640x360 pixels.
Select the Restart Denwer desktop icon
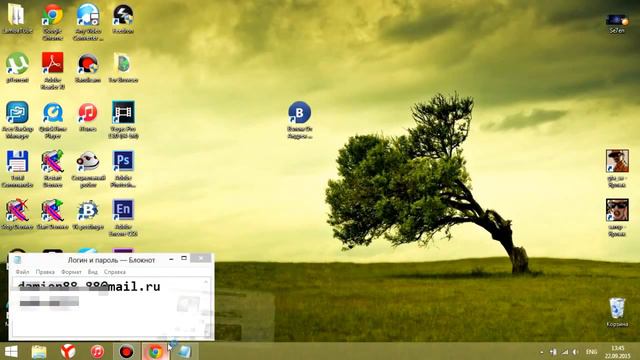[x=53, y=168]
